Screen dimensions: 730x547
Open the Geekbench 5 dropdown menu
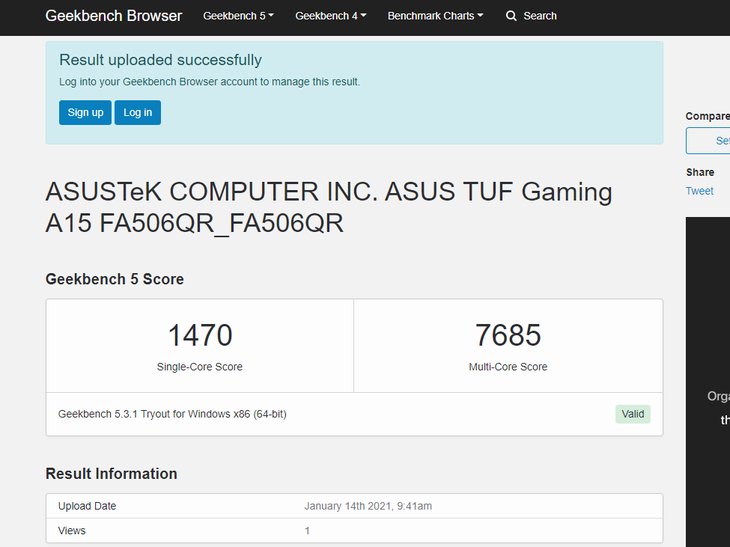click(x=238, y=16)
